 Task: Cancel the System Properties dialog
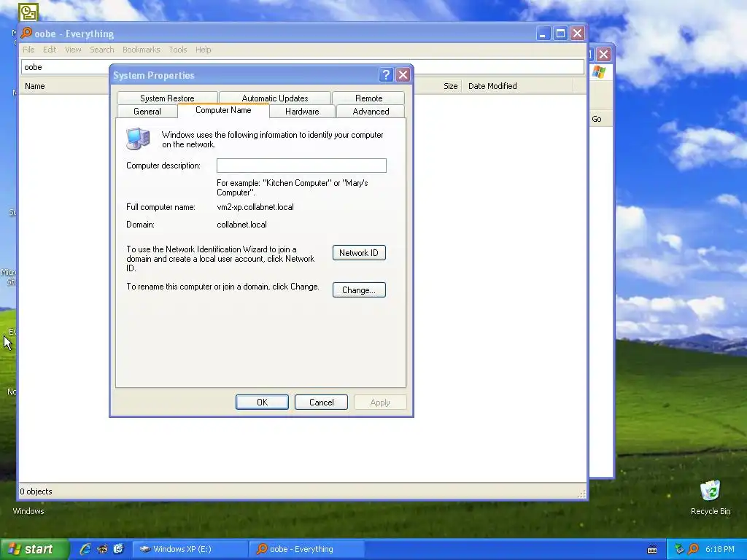tap(321, 402)
